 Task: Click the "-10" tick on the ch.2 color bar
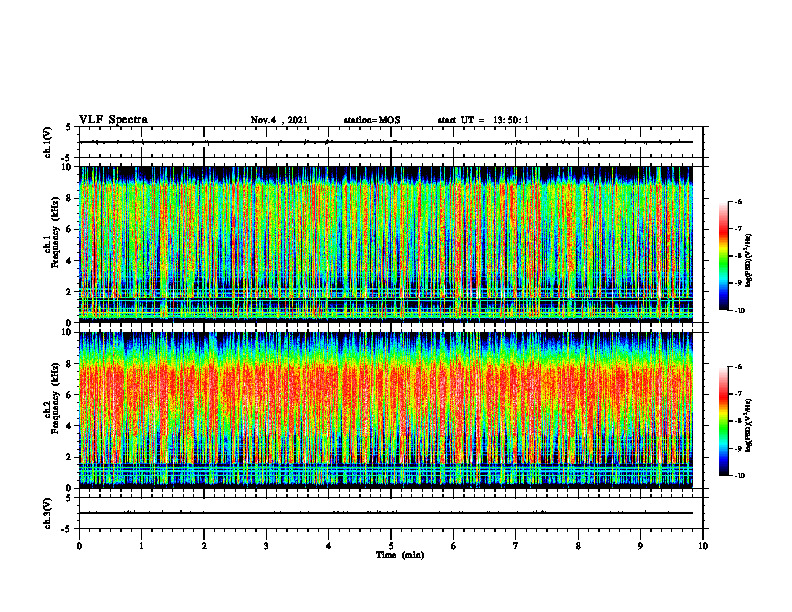click(739, 476)
